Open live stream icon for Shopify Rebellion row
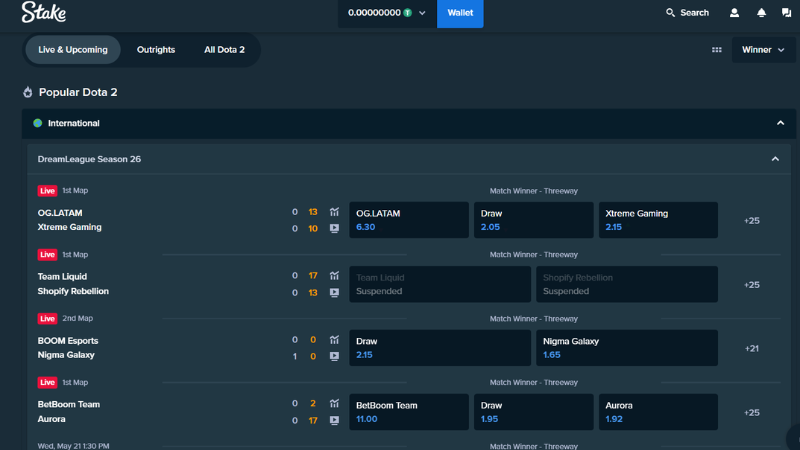 pos(334,292)
